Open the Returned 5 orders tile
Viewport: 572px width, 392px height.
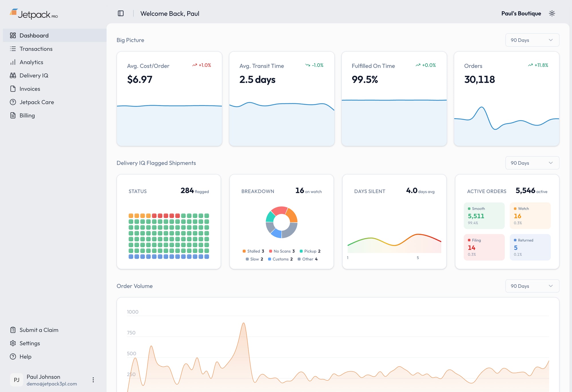[530, 247]
